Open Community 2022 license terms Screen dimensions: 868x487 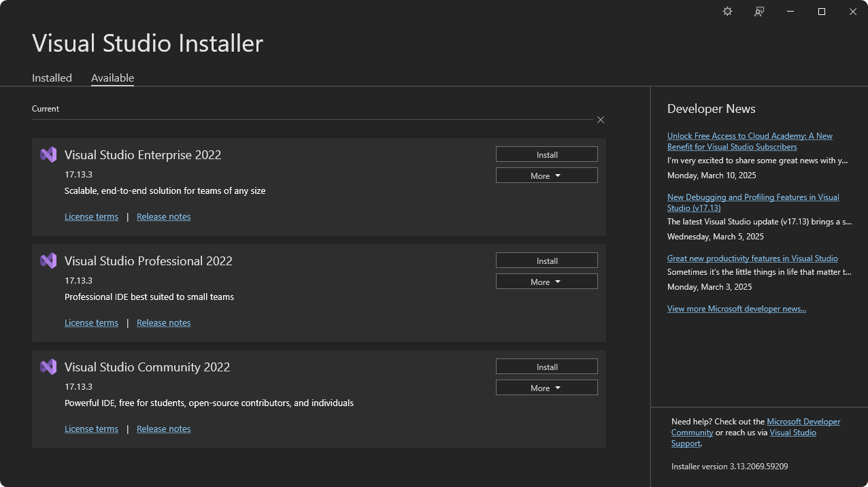[91, 429]
